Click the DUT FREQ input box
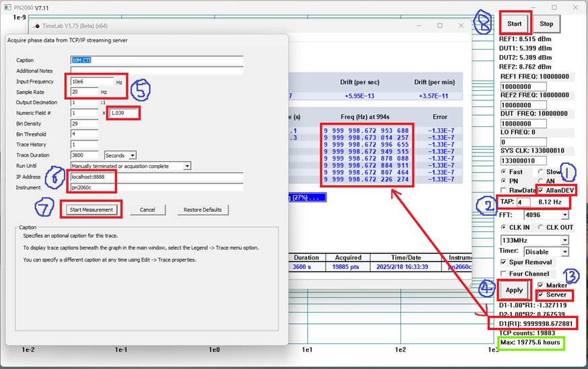588x369 pixels. click(523, 124)
